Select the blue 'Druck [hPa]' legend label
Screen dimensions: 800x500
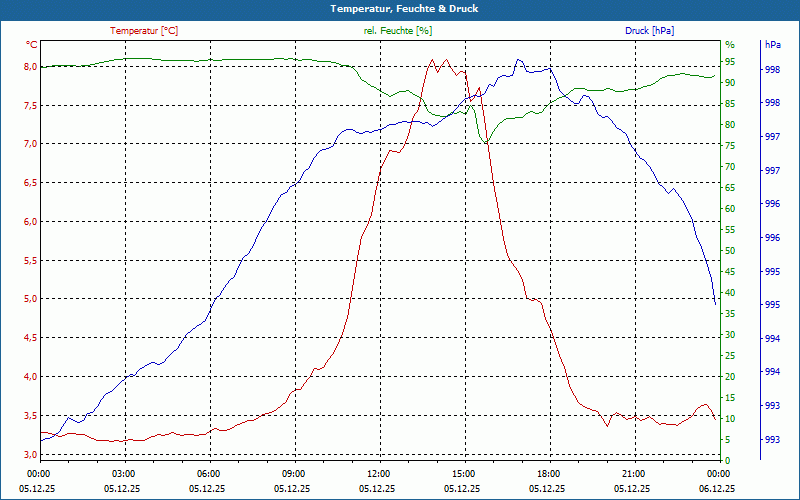click(x=649, y=31)
